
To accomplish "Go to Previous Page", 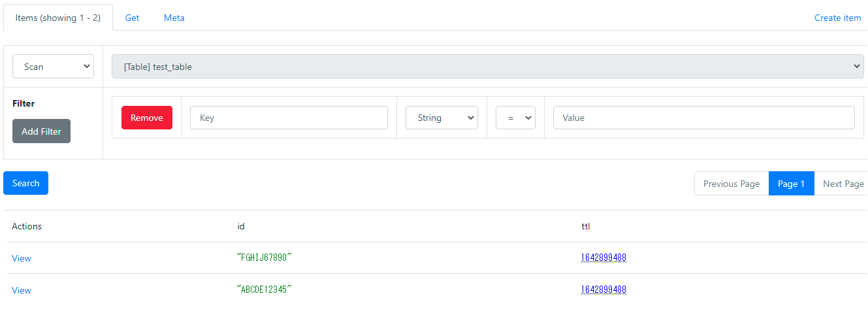I will 731,184.
